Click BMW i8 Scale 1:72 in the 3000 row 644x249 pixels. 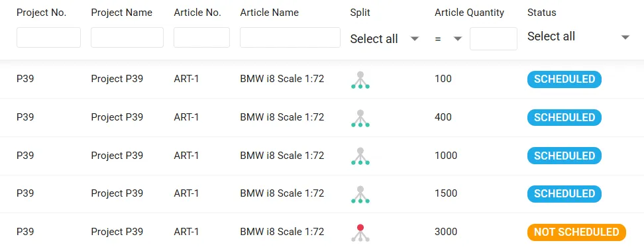pos(282,232)
